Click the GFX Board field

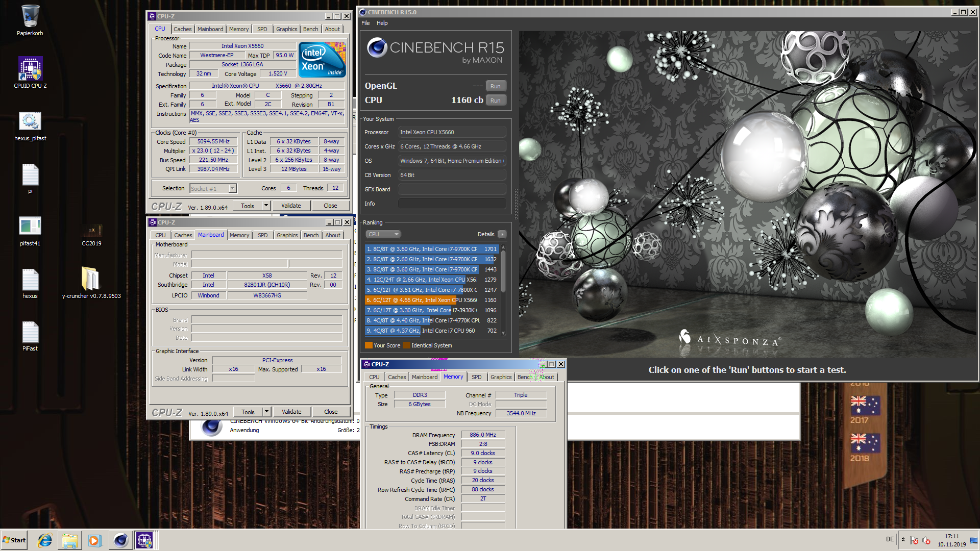[452, 189]
